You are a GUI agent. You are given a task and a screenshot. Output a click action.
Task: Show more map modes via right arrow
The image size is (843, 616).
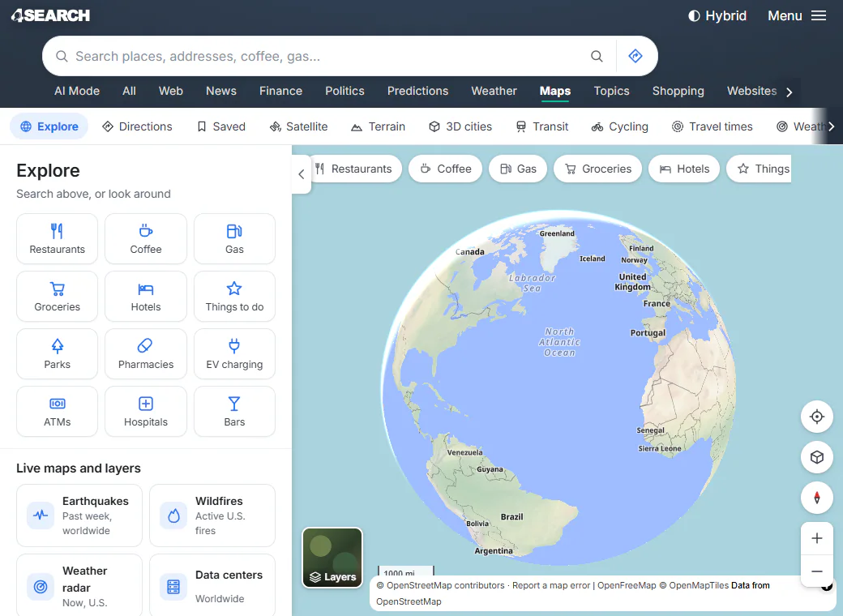pos(831,126)
